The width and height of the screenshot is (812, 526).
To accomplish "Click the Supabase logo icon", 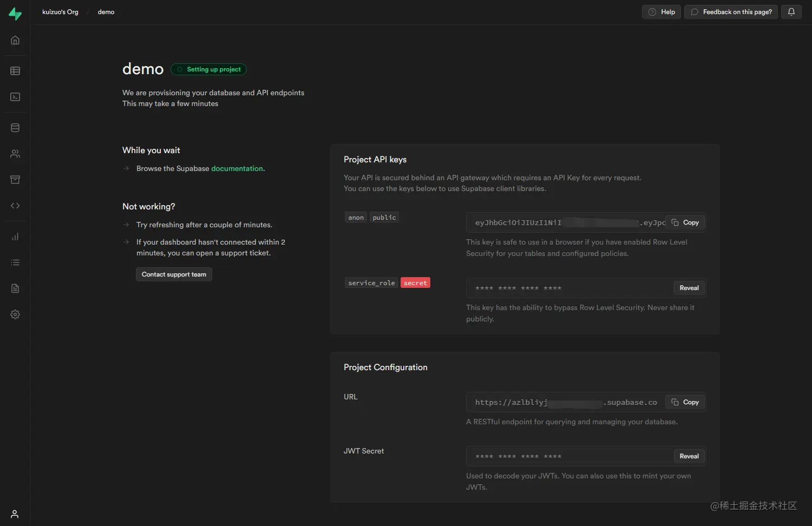I will 15,14.
